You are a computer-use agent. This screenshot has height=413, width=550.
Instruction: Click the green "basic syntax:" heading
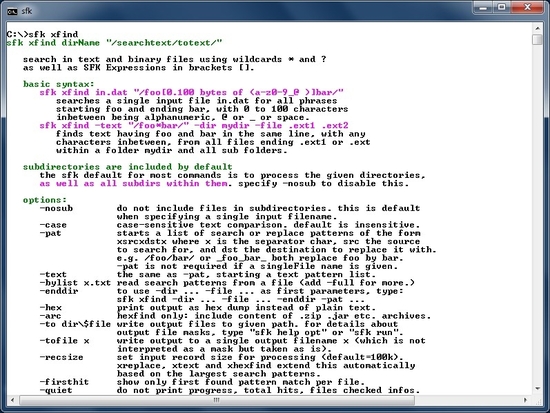pos(59,84)
